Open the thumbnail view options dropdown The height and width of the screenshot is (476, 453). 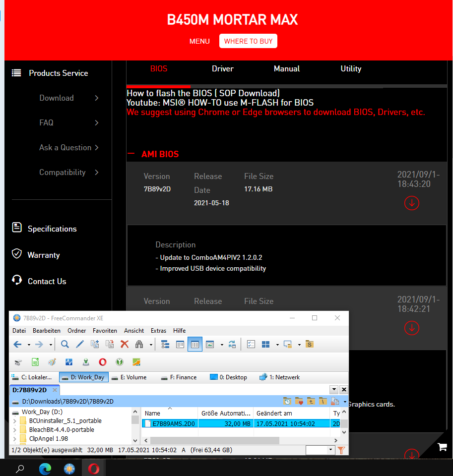tap(222, 345)
